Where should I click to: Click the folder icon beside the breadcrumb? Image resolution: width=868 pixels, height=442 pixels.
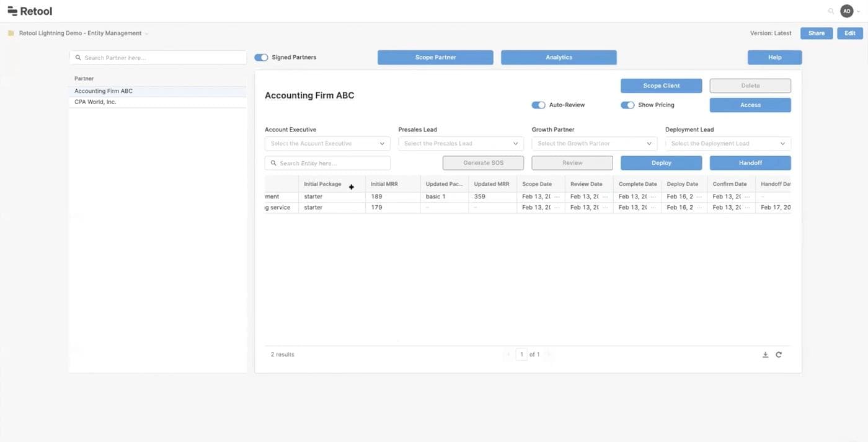click(11, 33)
